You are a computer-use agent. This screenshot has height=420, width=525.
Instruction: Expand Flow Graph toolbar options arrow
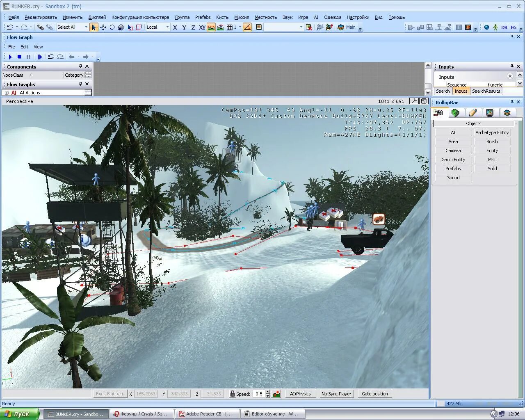[98, 59]
